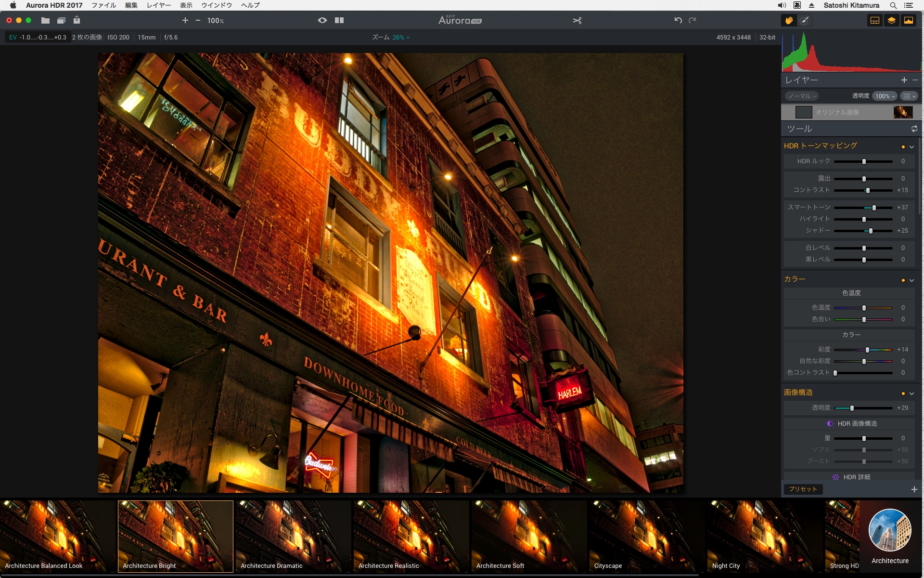
Task: Click the export share icon
Action: (77, 20)
